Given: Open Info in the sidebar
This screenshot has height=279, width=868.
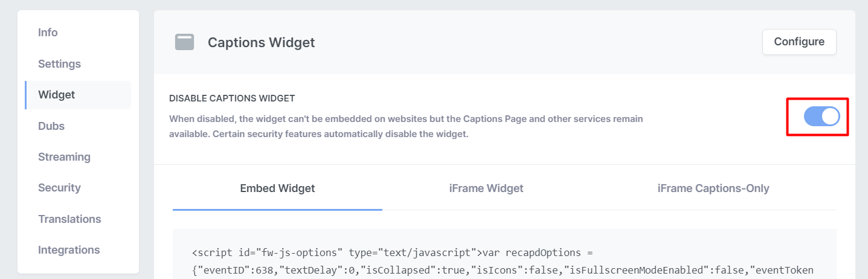Looking at the screenshot, I should click(x=48, y=33).
